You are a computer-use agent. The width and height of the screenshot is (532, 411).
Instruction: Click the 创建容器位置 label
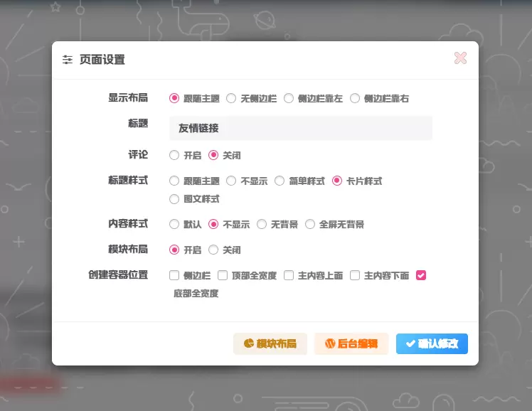[118, 274]
